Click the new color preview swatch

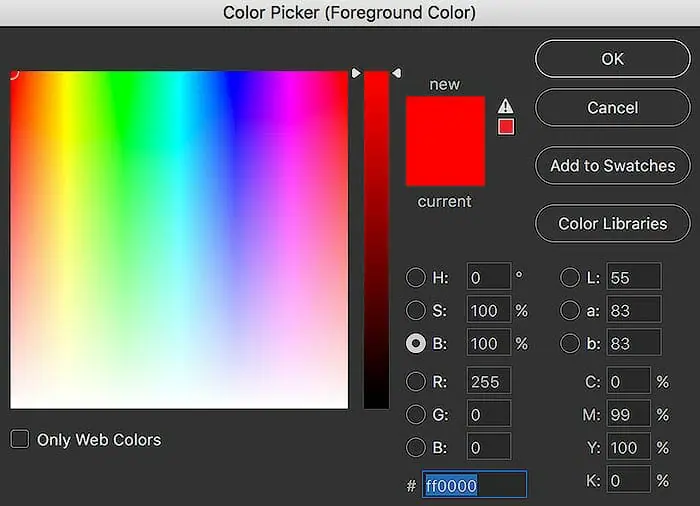[x=445, y=118]
